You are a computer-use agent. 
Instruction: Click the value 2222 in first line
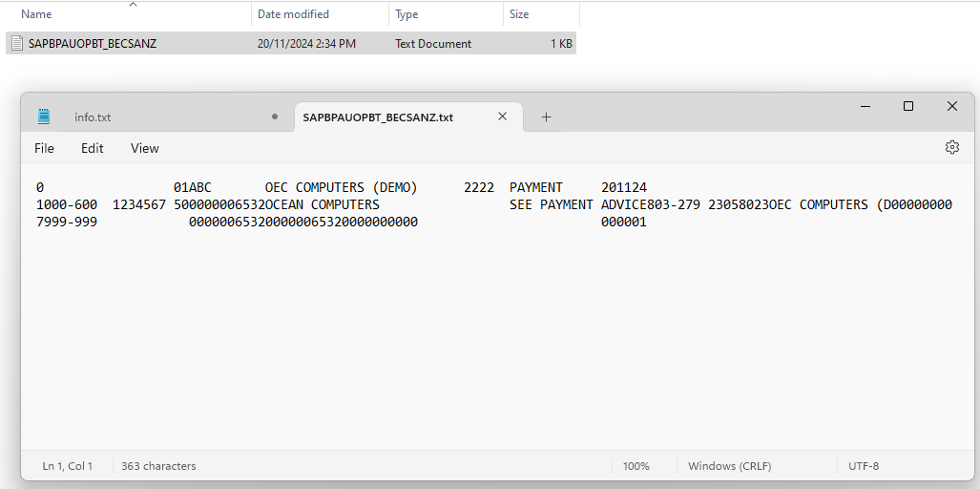coord(479,187)
